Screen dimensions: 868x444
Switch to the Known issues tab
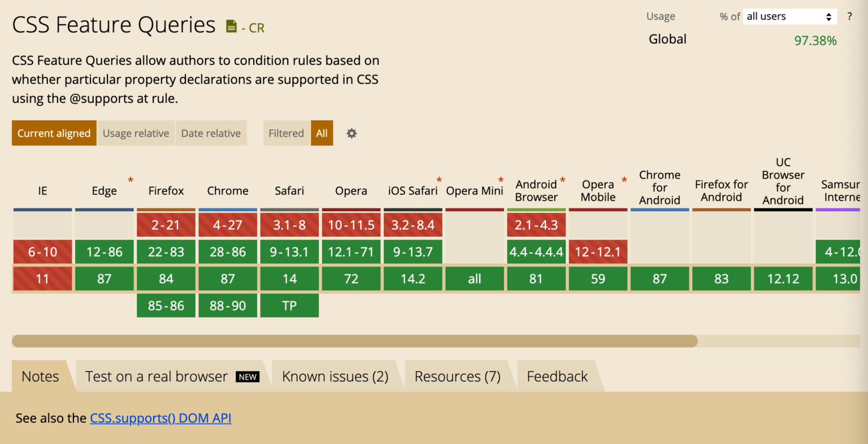[335, 376]
